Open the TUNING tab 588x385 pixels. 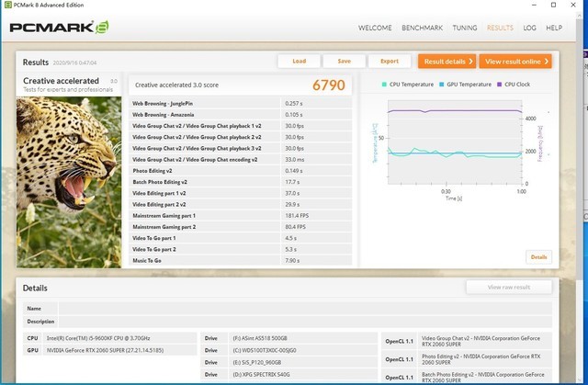click(x=465, y=28)
